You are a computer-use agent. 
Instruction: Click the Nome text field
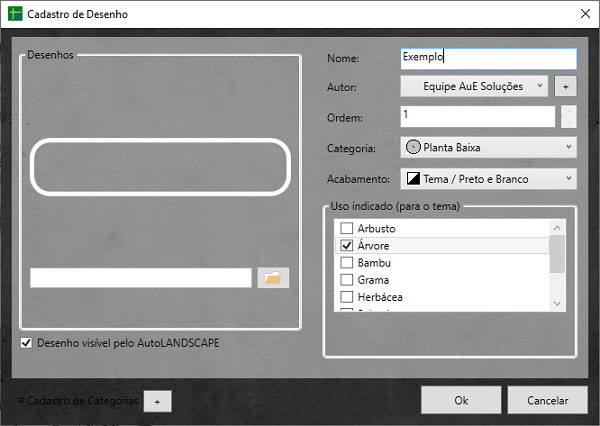[x=487, y=58]
